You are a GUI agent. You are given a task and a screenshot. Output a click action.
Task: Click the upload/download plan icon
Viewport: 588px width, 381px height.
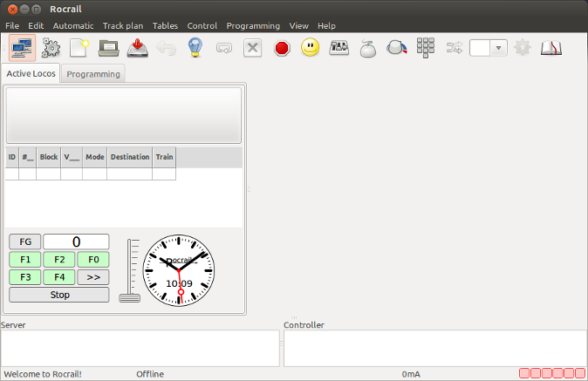tap(138, 49)
